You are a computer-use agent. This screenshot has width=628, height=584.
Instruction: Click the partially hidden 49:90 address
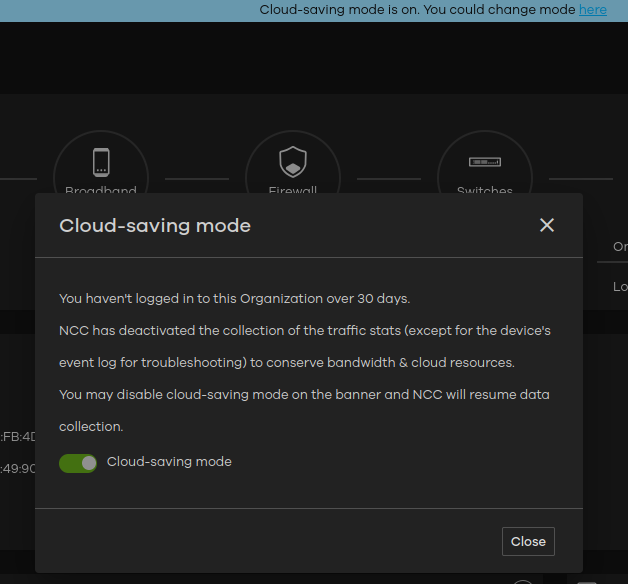(x=18, y=468)
